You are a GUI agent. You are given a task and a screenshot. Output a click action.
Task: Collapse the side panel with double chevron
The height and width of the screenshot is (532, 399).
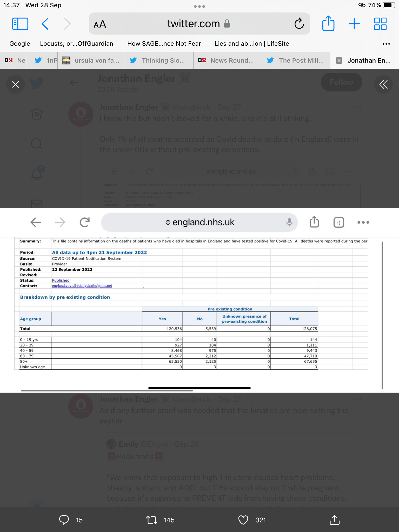(383, 84)
